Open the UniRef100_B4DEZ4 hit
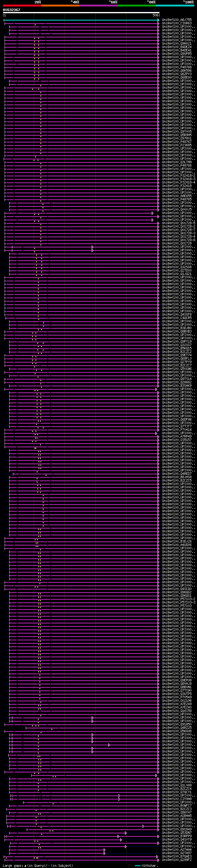197x868 pixels. pos(177,47)
